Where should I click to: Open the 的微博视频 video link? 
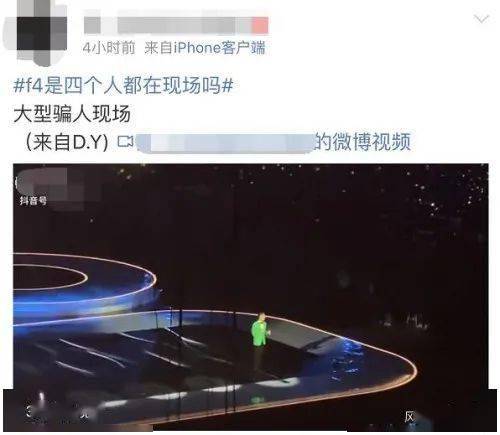[x=362, y=142]
